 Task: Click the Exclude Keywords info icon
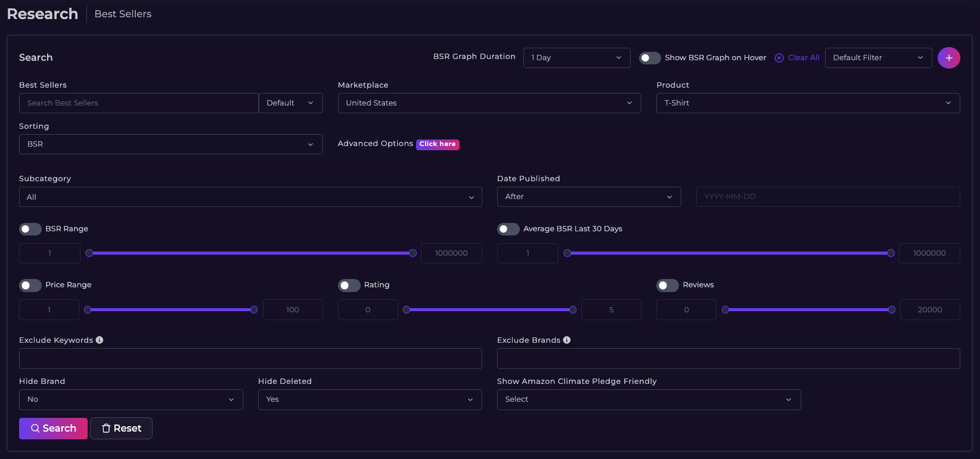pos(100,340)
